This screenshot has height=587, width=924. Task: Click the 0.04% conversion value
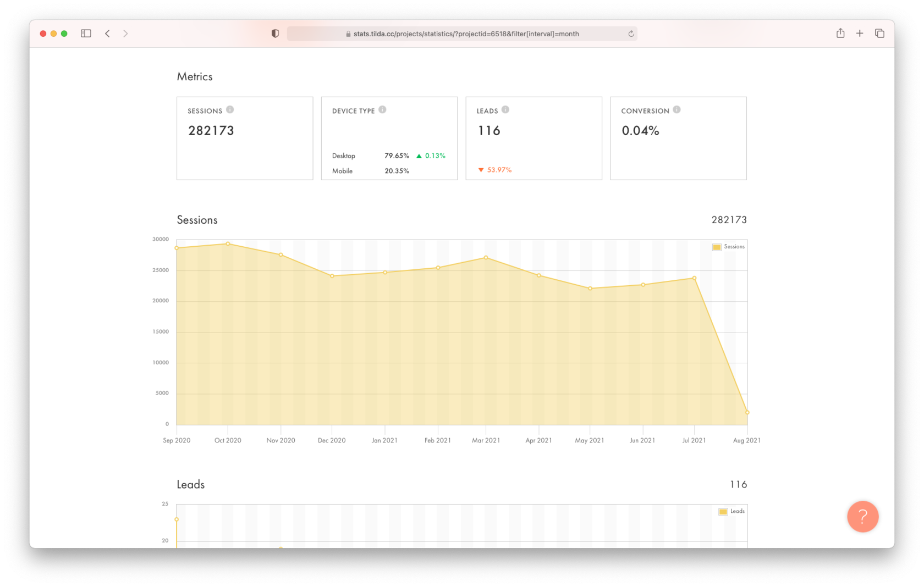point(640,131)
